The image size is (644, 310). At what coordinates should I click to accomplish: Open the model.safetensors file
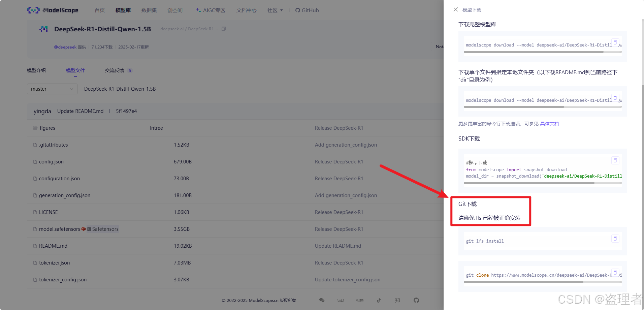point(60,229)
